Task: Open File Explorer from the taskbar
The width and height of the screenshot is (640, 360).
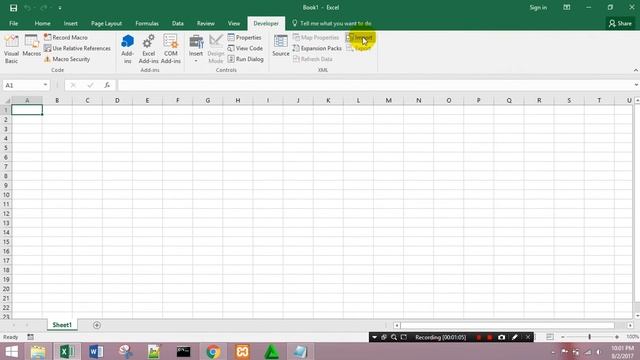Action: pos(38,351)
